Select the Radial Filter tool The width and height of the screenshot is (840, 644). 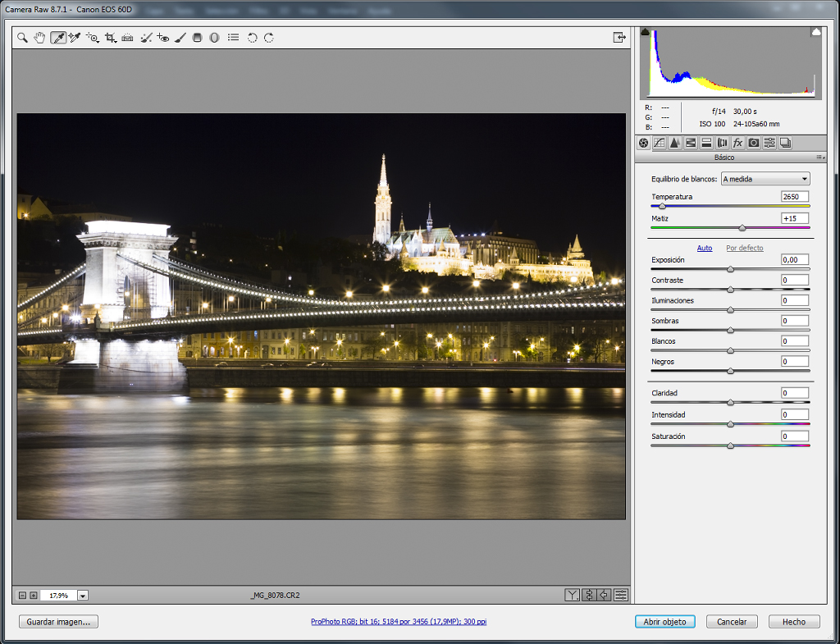coord(214,38)
